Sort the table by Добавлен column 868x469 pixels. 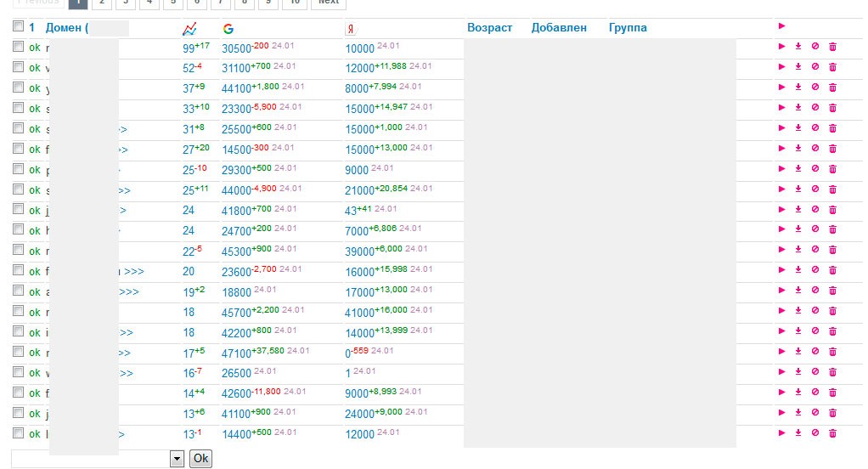pos(559,28)
